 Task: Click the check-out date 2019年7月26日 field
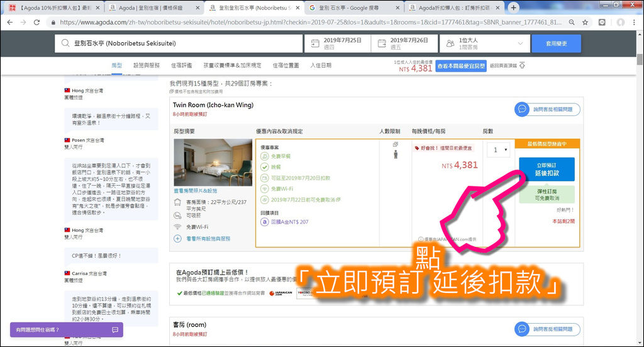tap(404, 43)
